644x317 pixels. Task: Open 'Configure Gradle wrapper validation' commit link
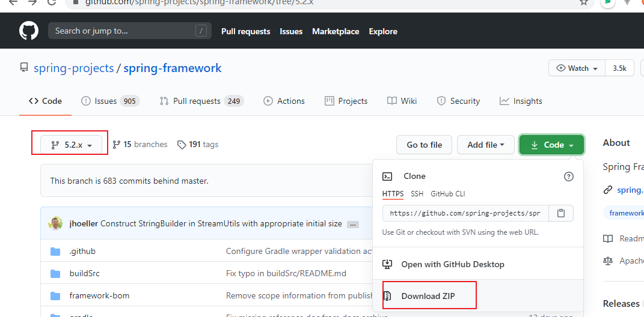(299, 251)
